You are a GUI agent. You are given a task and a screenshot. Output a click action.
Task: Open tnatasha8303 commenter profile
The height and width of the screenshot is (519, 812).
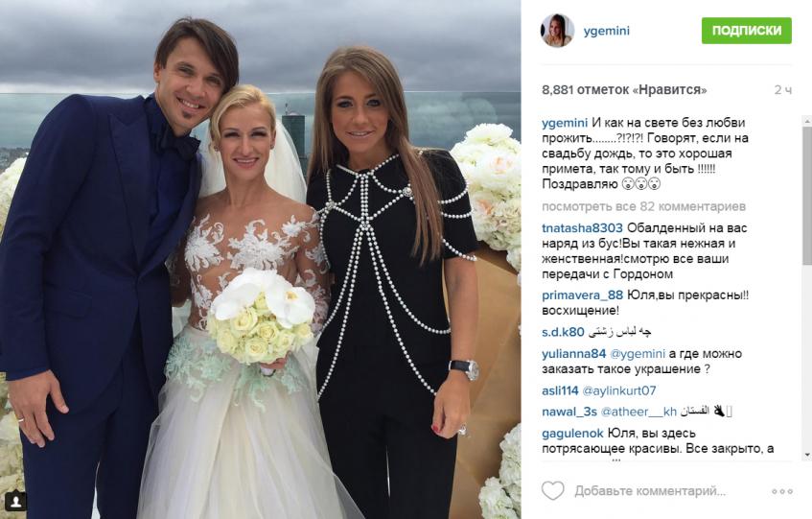pos(582,228)
